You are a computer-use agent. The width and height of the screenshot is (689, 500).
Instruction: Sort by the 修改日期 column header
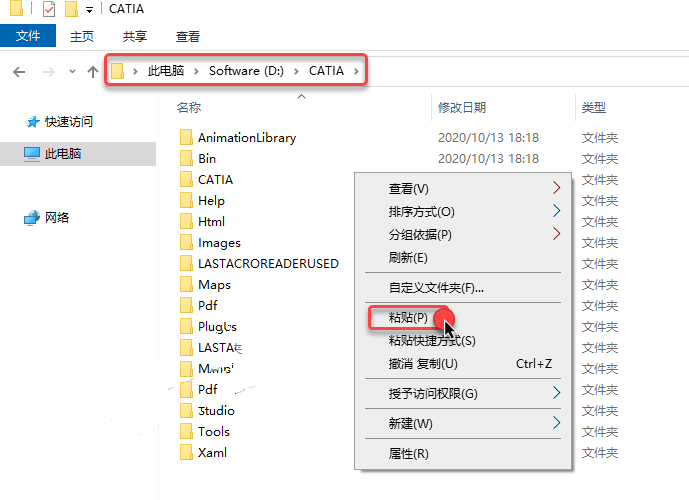[462, 108]
